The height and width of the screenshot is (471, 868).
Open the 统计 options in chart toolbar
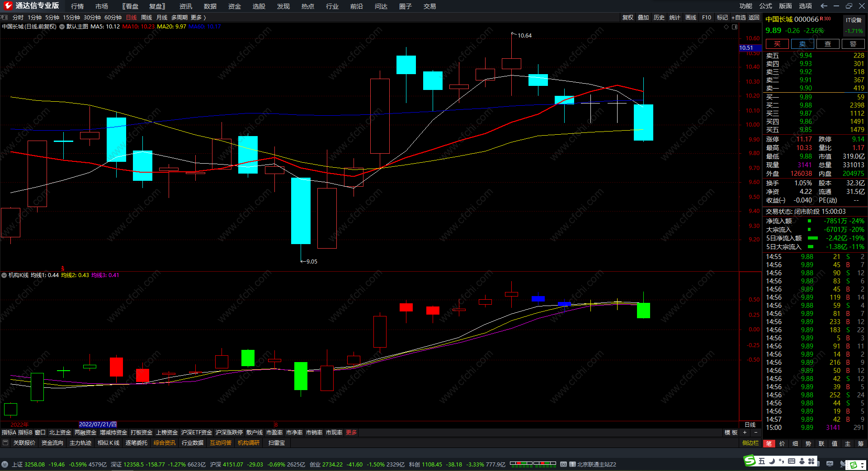click(675, 17)
